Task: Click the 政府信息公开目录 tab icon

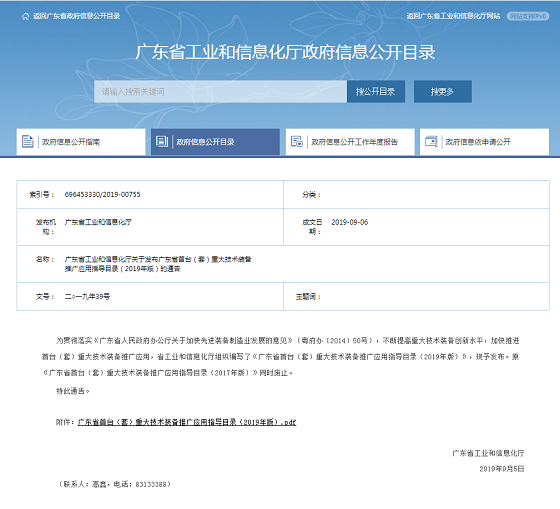Action: (162, 141)
